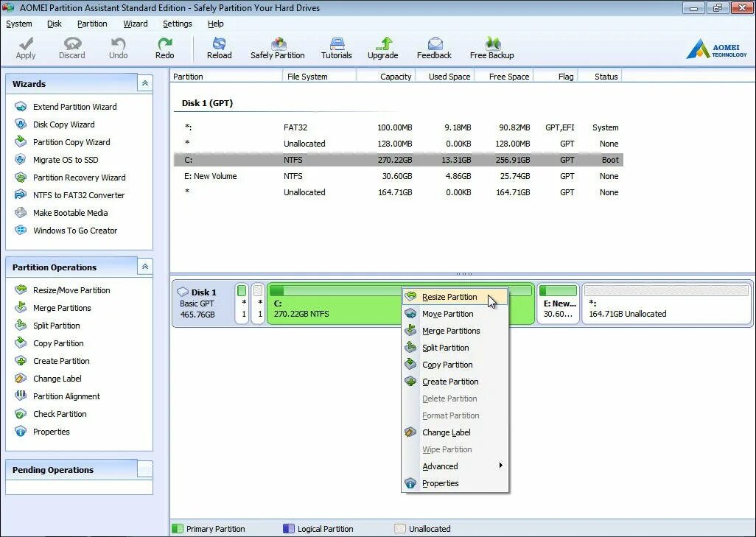This screenshot has height=537, width=756.
Task: Open the Disk menu
Action: (x=55, y=24)
